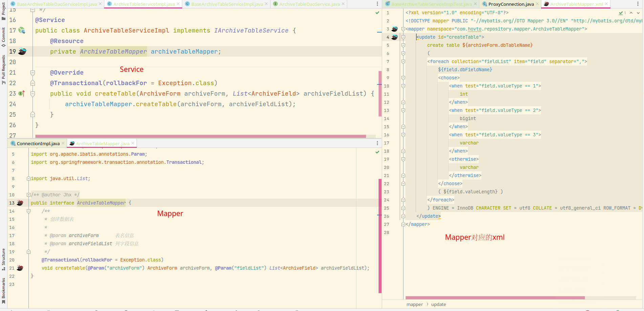Click MyBatis gutter icon next to interface ArchiveTableMapper
The width and height of the screenshot is (644, 311).
(x=20, y=203)
